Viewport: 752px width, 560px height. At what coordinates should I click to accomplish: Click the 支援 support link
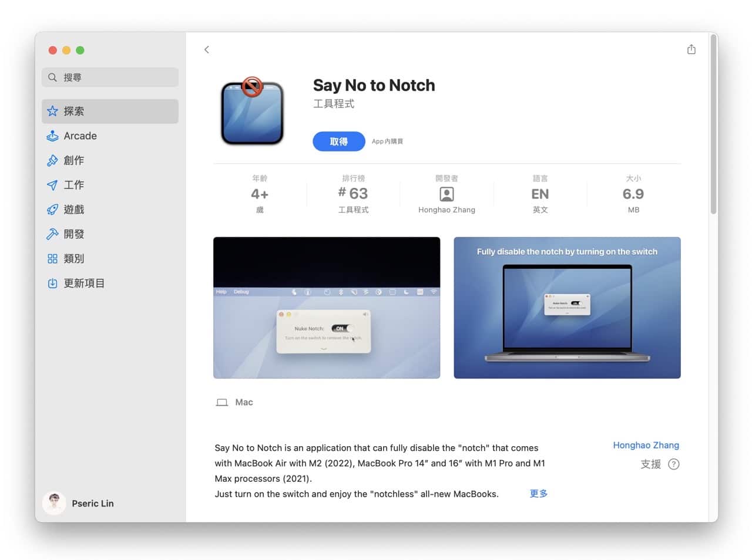(x=650, y=464)
